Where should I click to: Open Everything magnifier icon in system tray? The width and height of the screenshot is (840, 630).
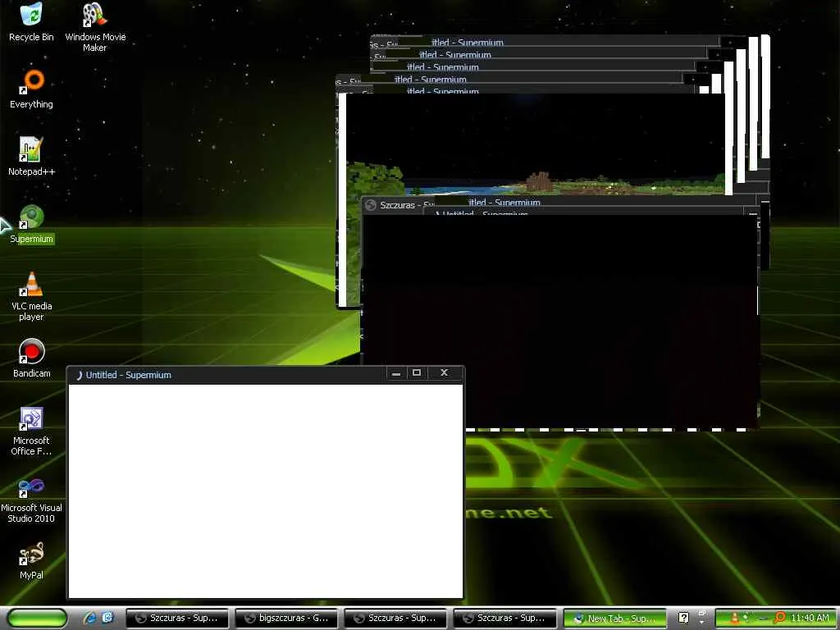[x=780, y=618]
